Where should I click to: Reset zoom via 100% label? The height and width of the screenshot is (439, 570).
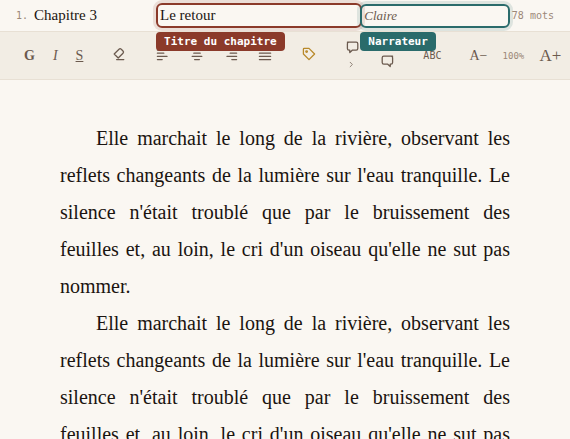(513, 56)
